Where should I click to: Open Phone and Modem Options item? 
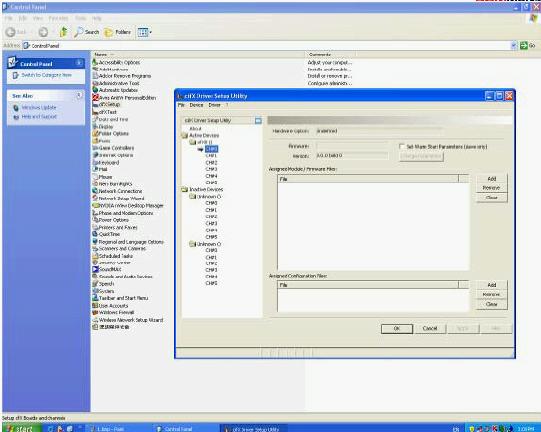(x=123, y=213)
